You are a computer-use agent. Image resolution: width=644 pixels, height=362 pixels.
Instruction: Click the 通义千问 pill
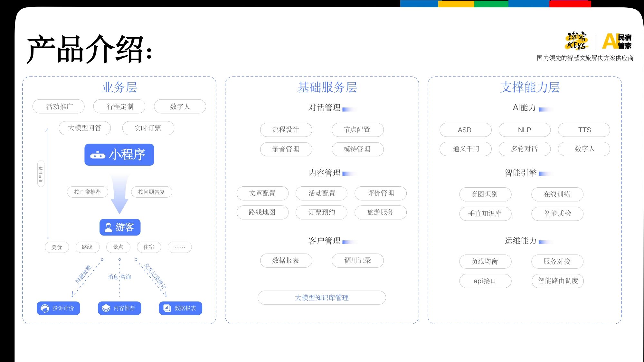(x=465, y=149)
